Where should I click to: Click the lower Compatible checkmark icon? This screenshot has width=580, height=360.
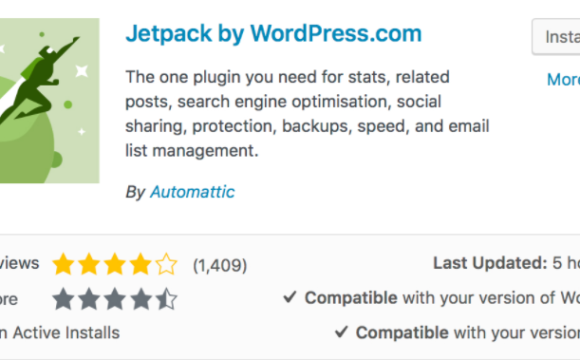coord(341,332)
